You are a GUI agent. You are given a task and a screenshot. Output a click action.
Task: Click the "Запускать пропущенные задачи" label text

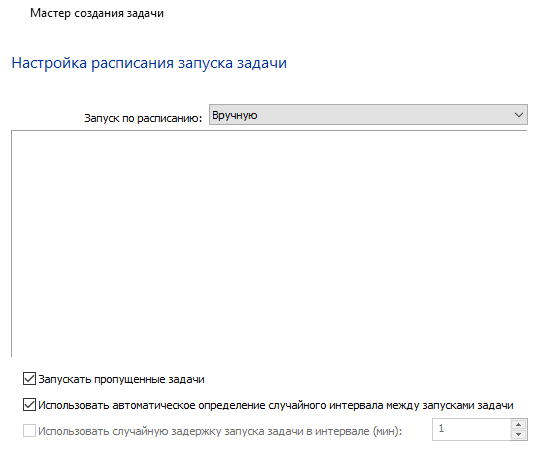(121, 379)
